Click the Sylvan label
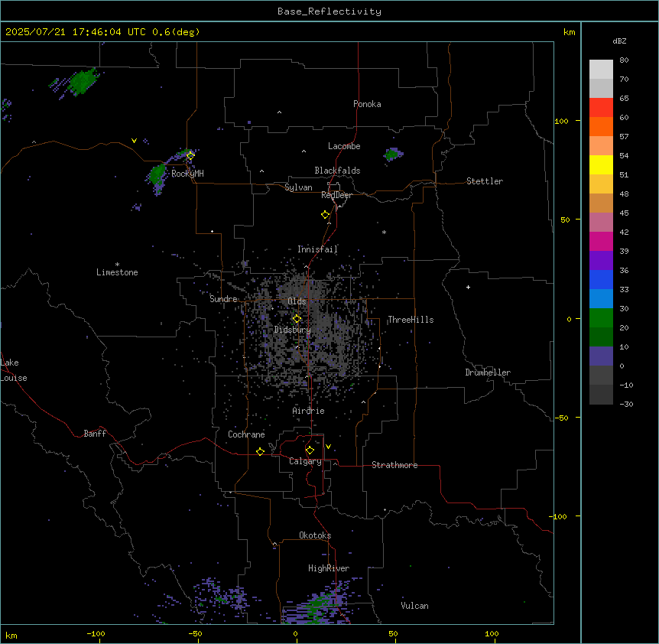The height and width of the screenshot is (644, 659). pos(298,187)
